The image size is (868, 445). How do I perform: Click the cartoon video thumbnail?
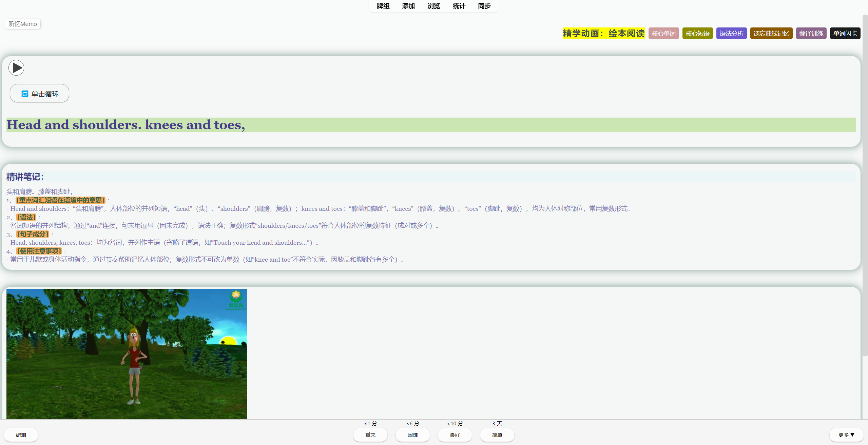pyautogui.click(x=127, y=354)
